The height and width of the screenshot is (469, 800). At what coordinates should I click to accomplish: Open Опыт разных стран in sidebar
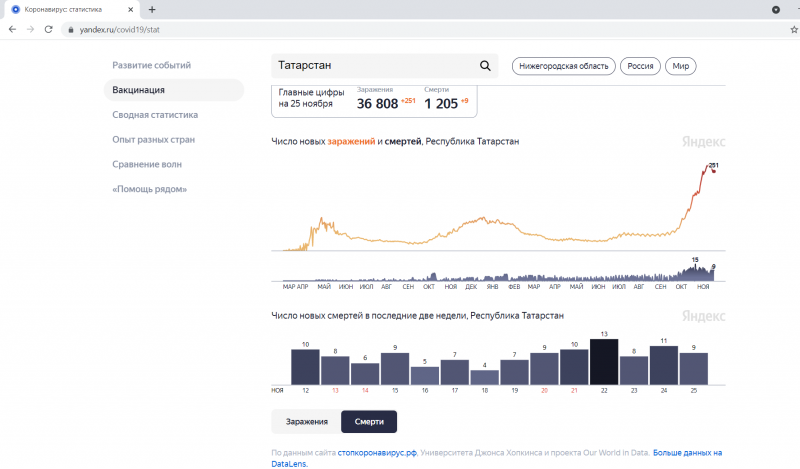[x=154, y=139]
